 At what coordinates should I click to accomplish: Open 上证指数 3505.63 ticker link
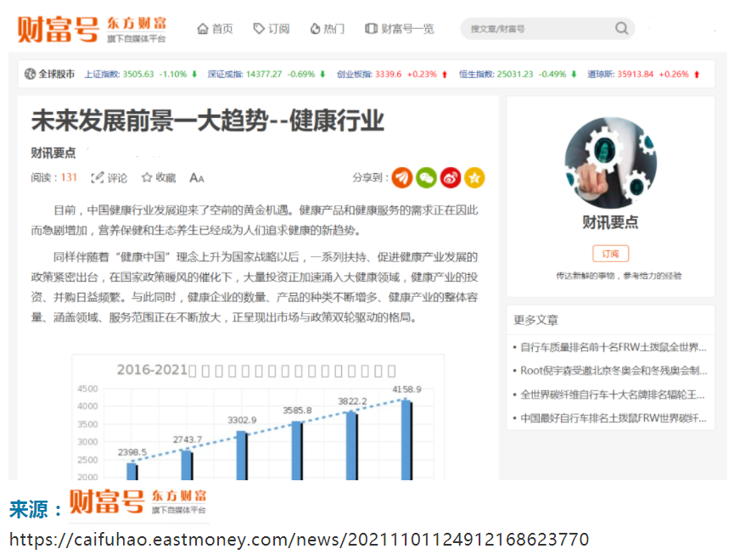[141, 74]
